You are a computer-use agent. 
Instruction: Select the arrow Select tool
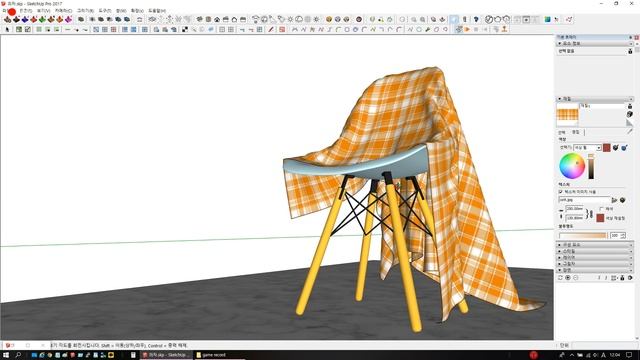coord(7,29)
